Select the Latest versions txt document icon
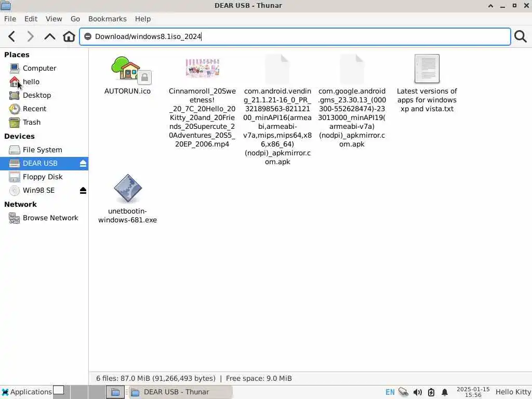Image resolution: width=532 pixels, height=399 pixels. tap(427, 69)
